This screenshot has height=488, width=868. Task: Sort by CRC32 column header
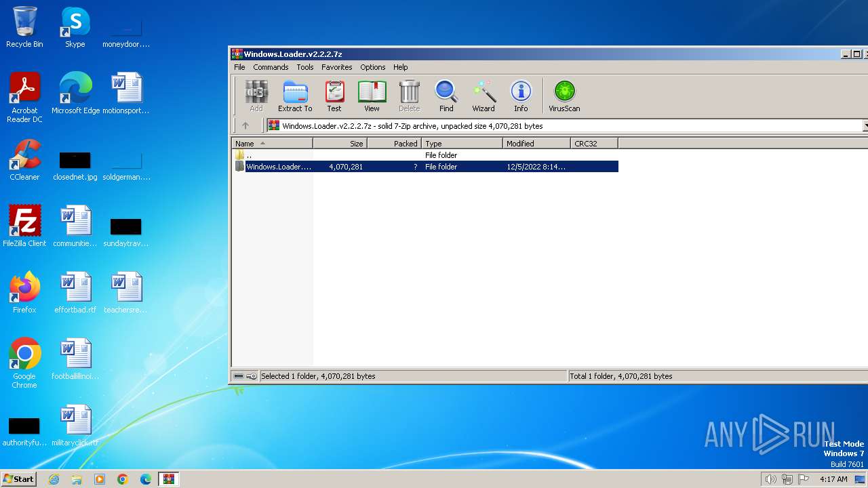click(594, 143)
